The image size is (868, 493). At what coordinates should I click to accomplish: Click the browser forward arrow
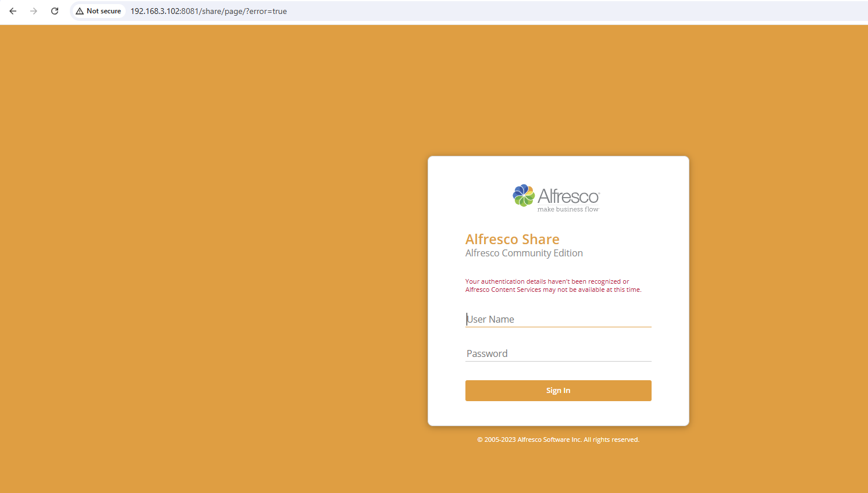pos(34,11)
